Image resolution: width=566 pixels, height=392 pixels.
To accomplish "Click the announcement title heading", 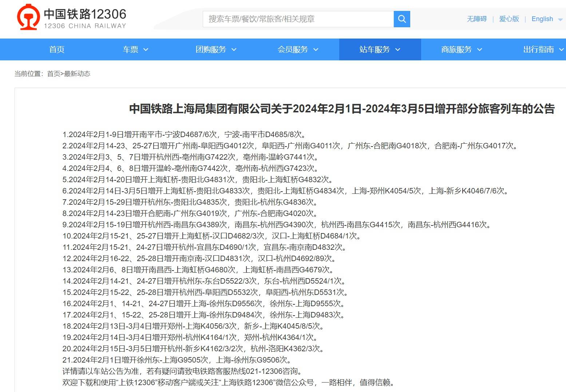I will pyautogui.click(x=342, y=109).
